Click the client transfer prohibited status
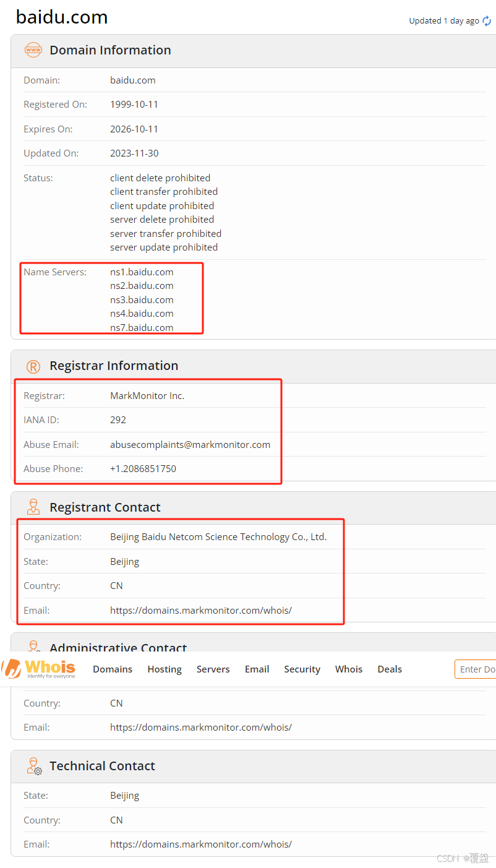 (x=164, y=192)
